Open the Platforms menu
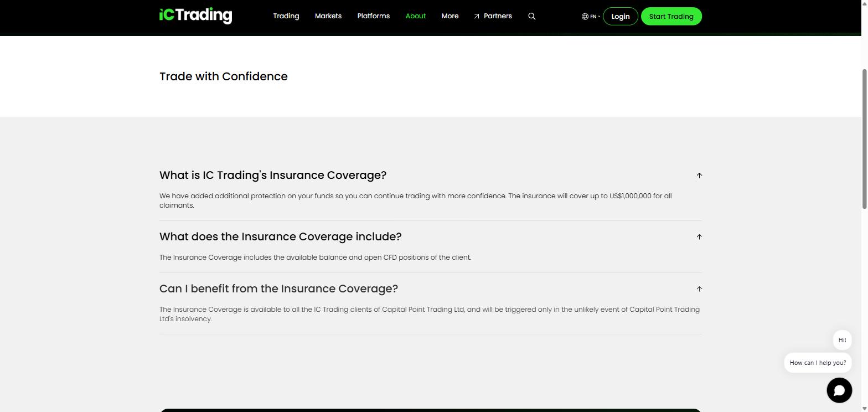868x412 pixels. pyautogui.click(x=374, y=16)
